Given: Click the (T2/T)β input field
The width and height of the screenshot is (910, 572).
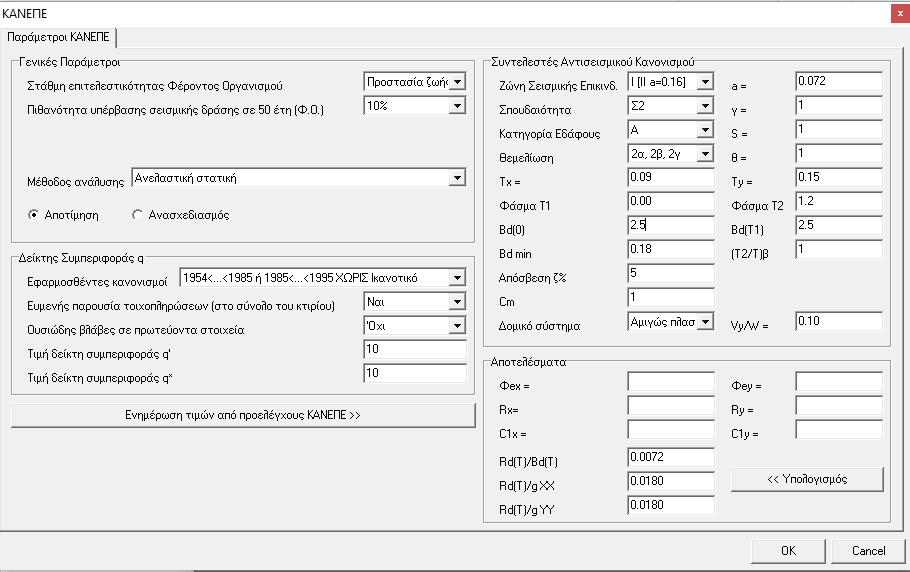Looking at the screenshot, I should [x=839, y=249].
